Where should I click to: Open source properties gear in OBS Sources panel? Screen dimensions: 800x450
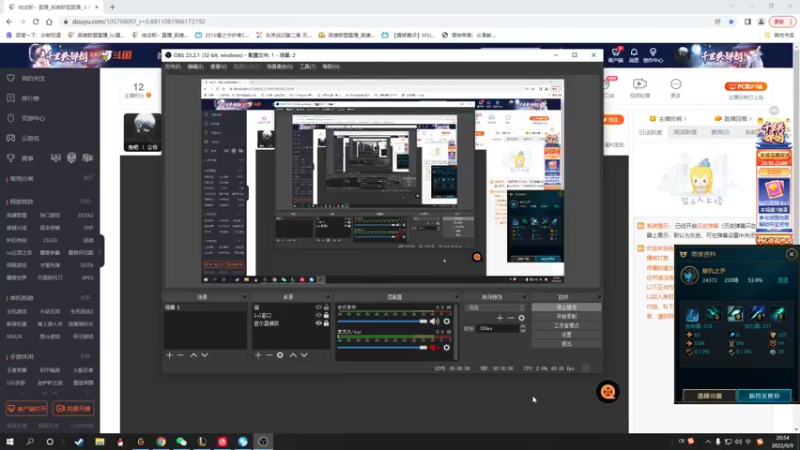click(x=280, y=355)
